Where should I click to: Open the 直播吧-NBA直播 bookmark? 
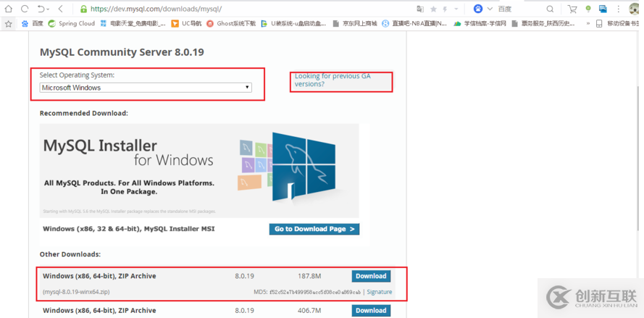[x=415, y=24]
